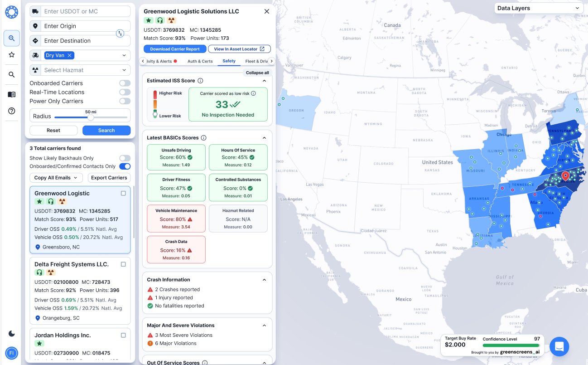Open the favorites star in the sidebar
This screenshot has width=588, height=365.
(x=12, y=55)
